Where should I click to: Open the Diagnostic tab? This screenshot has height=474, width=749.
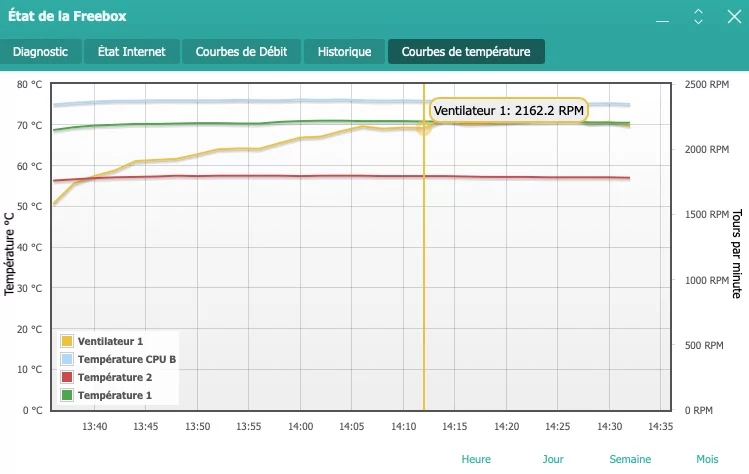click(x=40, y=52)
